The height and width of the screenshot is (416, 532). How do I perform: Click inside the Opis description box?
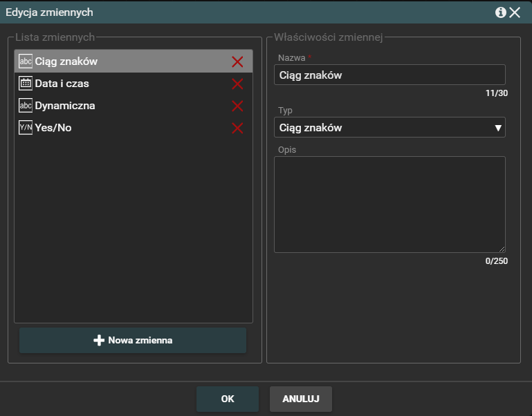coord(389,205)
